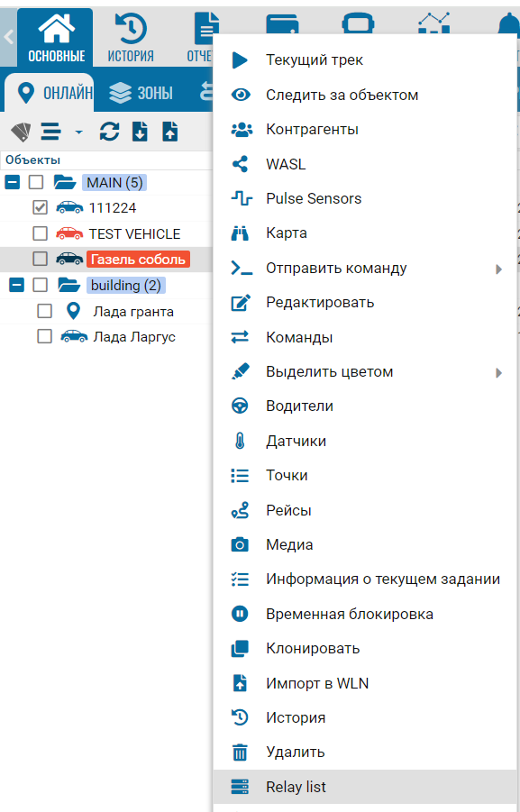520x812 pixels.
Task: Click the refresh arrows icon in toolbar
Action: 109,132
